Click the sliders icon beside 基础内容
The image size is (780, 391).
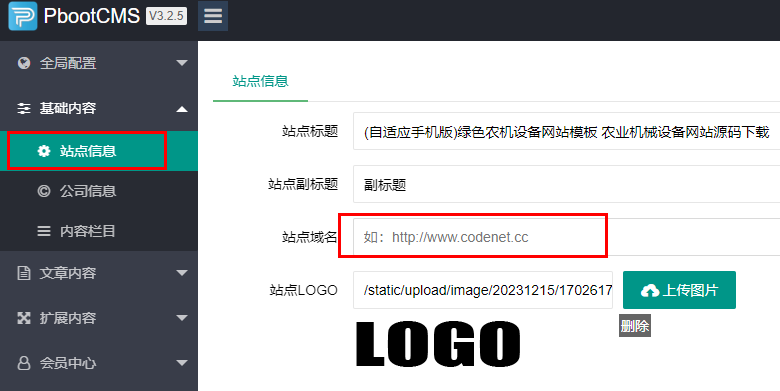click(x=24, y=108)
